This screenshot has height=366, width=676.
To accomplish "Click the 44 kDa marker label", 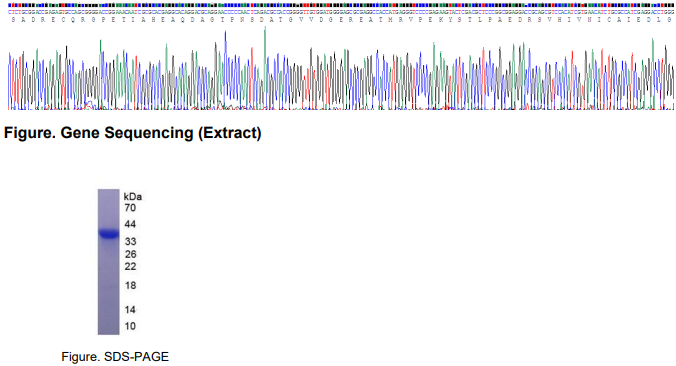I will 130,224.
